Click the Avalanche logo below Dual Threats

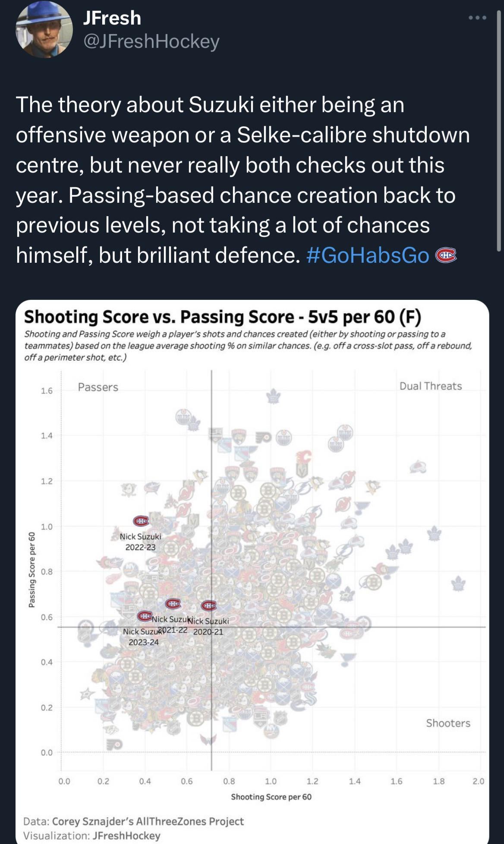pyautogui.click(x=418, y=467)
